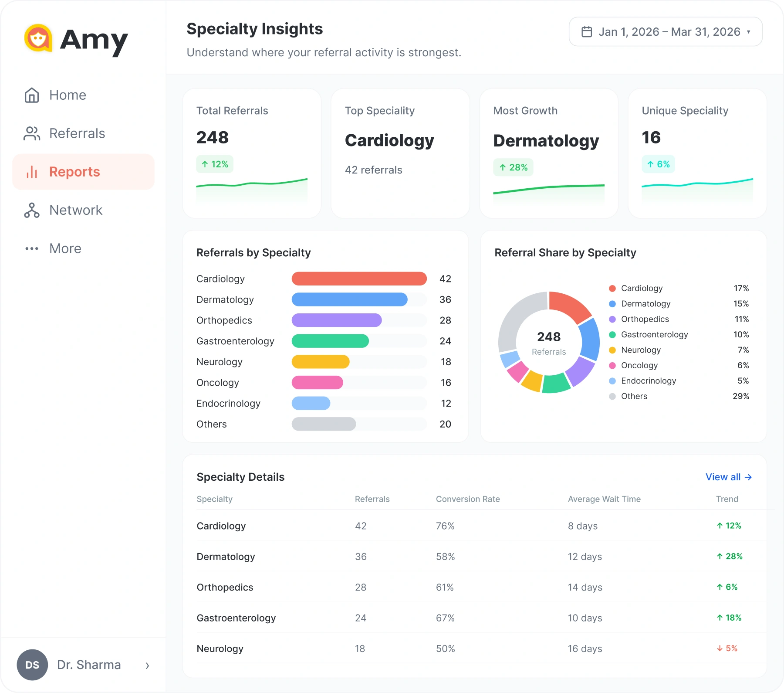
Task: Click the green Gastroenterology bar
Action: coord(330,341)
